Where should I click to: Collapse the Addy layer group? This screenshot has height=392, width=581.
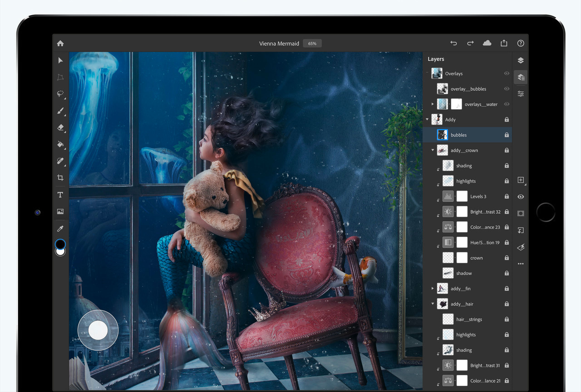[x=427, y=119]
